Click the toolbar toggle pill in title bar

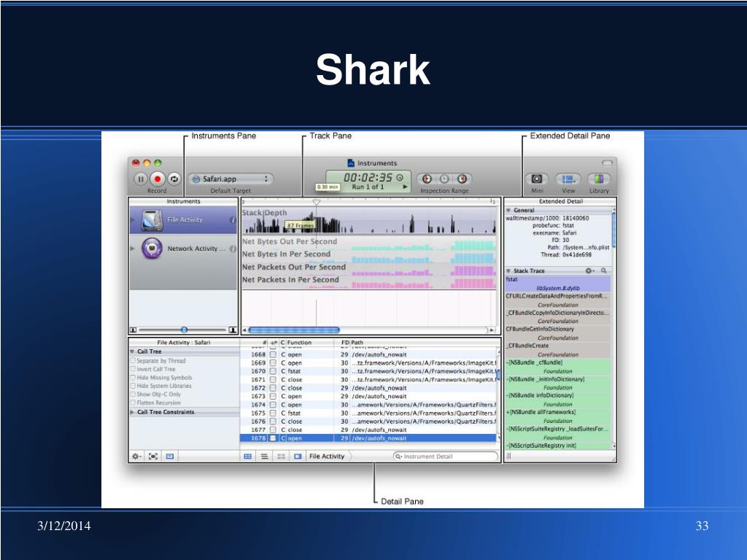[x=608, y=163]
